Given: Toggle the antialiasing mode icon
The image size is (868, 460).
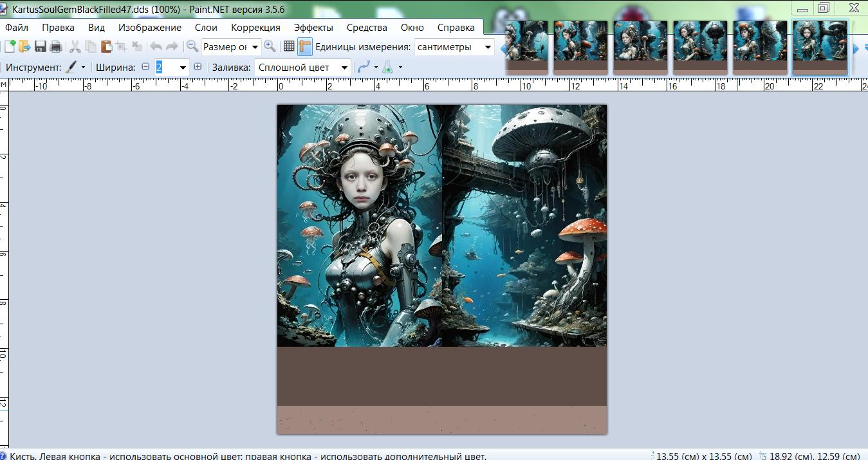Looking at the screenshot, I should pos(364,67).
